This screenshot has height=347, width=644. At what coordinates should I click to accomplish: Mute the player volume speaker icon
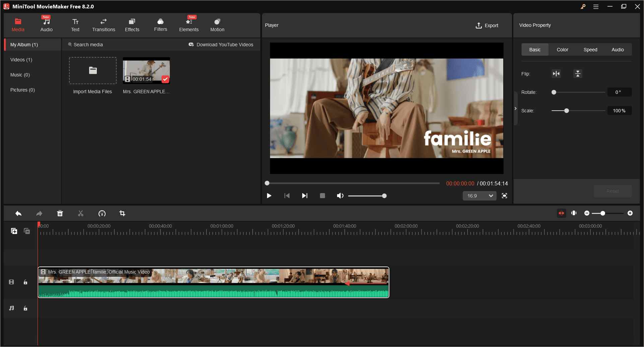340,196
